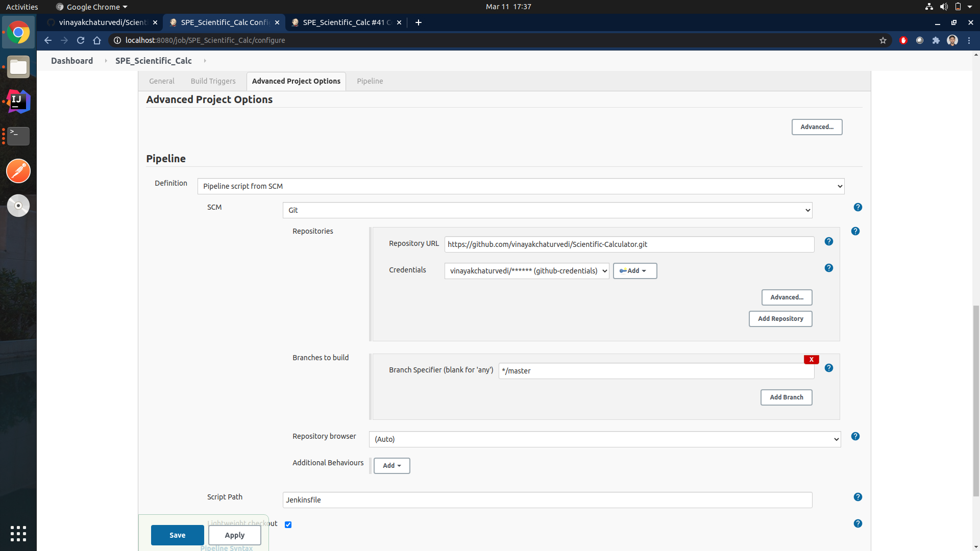
Task: Expand the credentials Add menu
Action: click(634, 271)
